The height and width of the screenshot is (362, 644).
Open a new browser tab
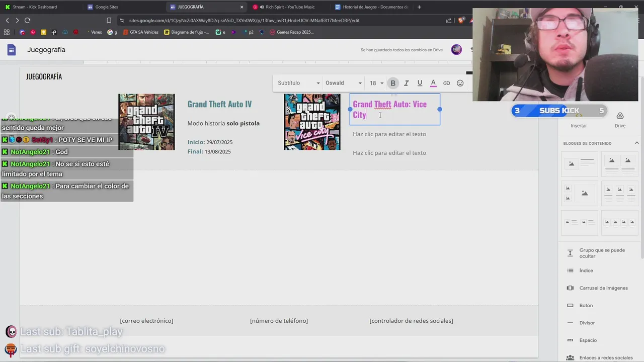coord(419,7)
